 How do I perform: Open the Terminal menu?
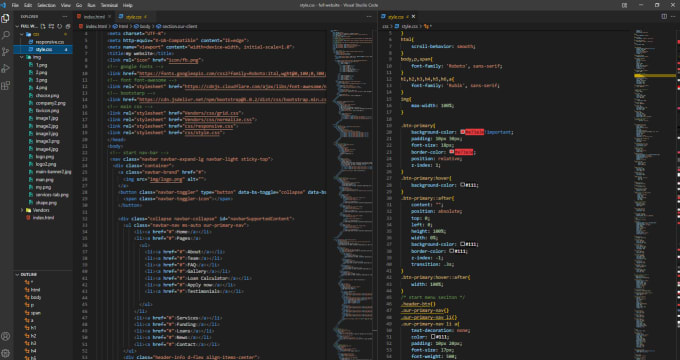pos(109,5)
